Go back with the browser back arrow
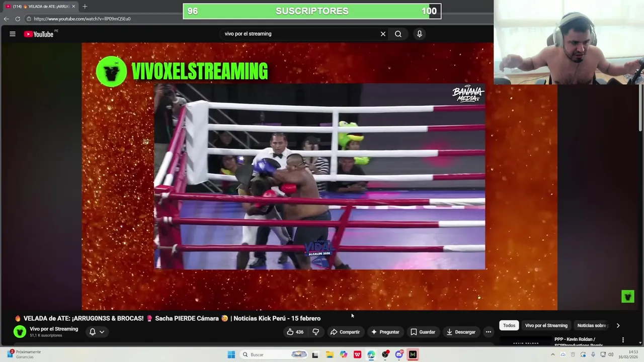This screenshot has width=644, height=362. (x=6, y=19)
